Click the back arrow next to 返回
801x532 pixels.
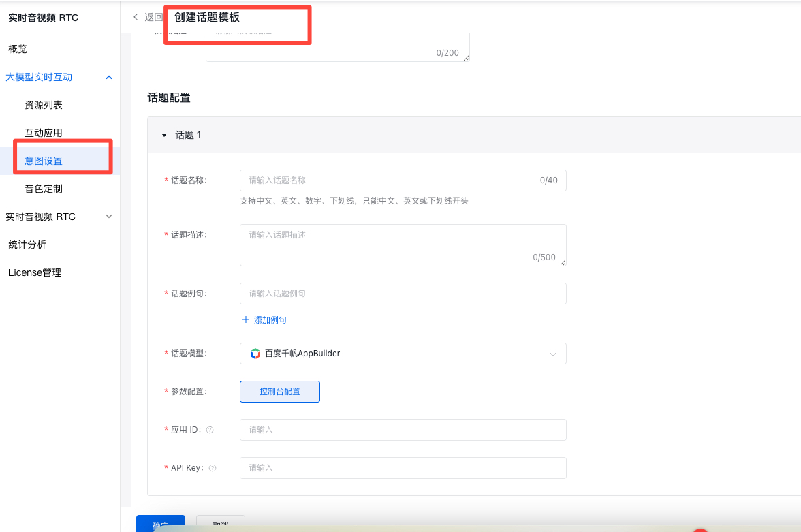(x=136, y=17)
